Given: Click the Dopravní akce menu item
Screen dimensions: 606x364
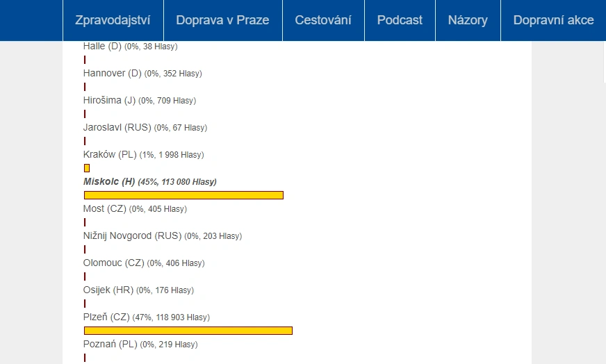Looking at the screenshot, I should pos(553,20).
